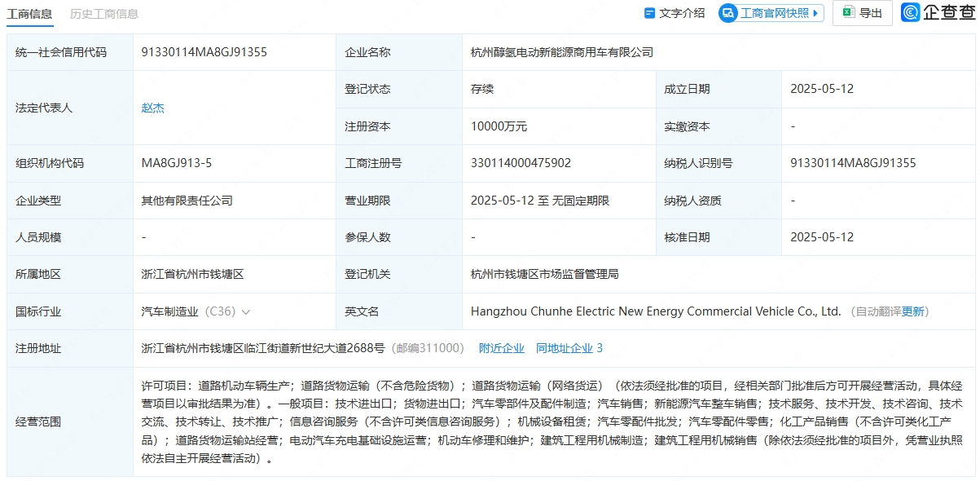Click registered capital value 10000万元
Screen dimensions: 980x481
point(499,126)
